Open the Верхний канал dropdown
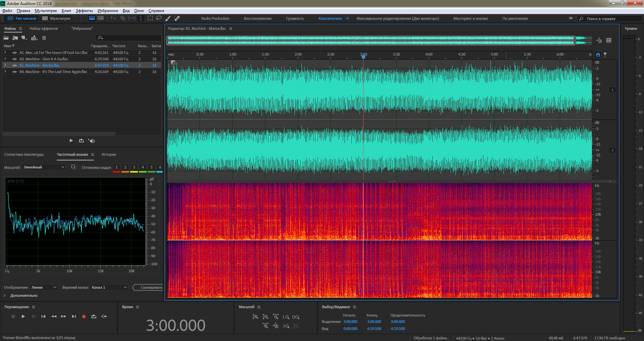This screenshot has height=341, width=644. click(x=109, y=287)
